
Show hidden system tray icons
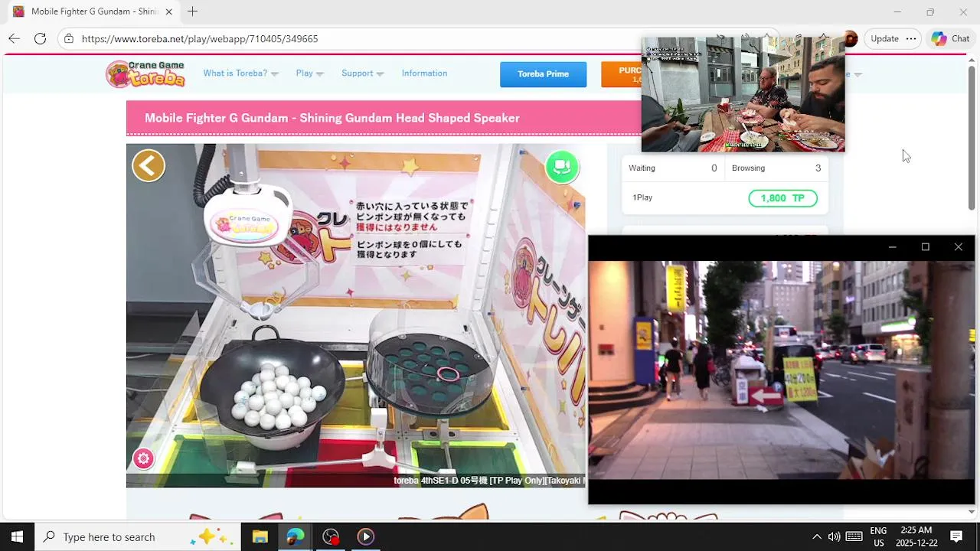pyautogui.click(x=817, y=536)
